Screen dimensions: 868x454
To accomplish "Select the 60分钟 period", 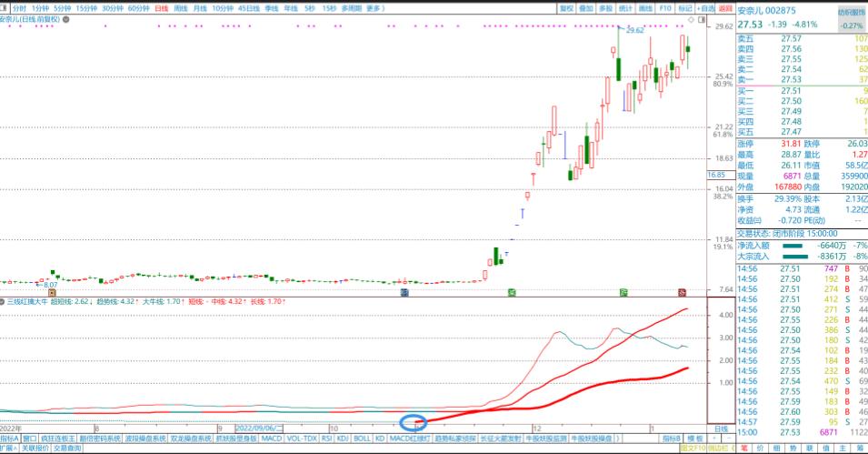I will 139,8.
